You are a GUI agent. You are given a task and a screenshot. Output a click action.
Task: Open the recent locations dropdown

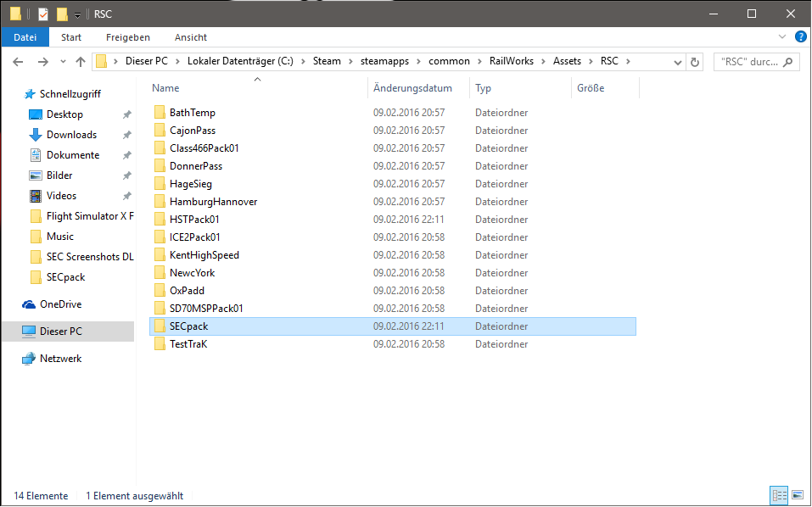point(63,62)
